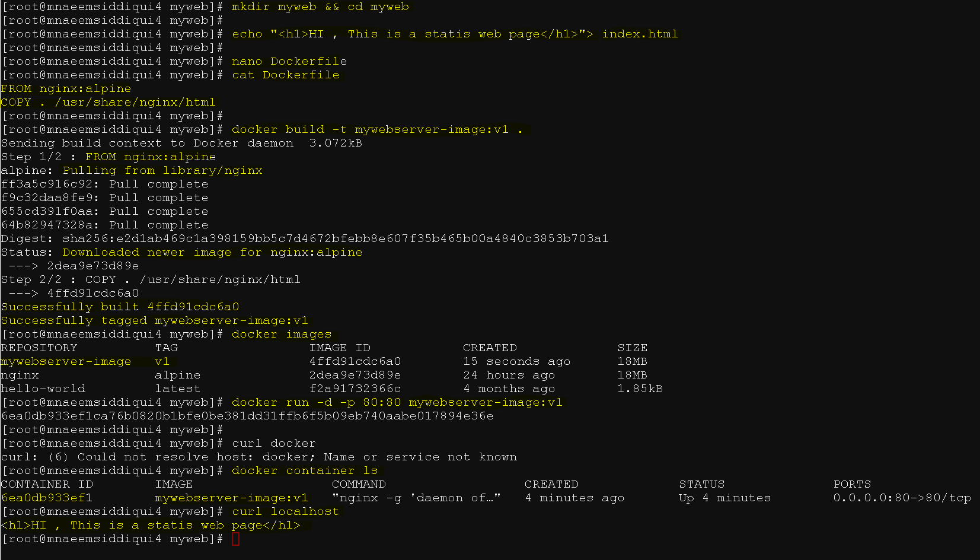Screen dimensions: 980x560
Task: Click the 'mkdir myweb && cd myweb' command
Action: (x=320, y=7)
